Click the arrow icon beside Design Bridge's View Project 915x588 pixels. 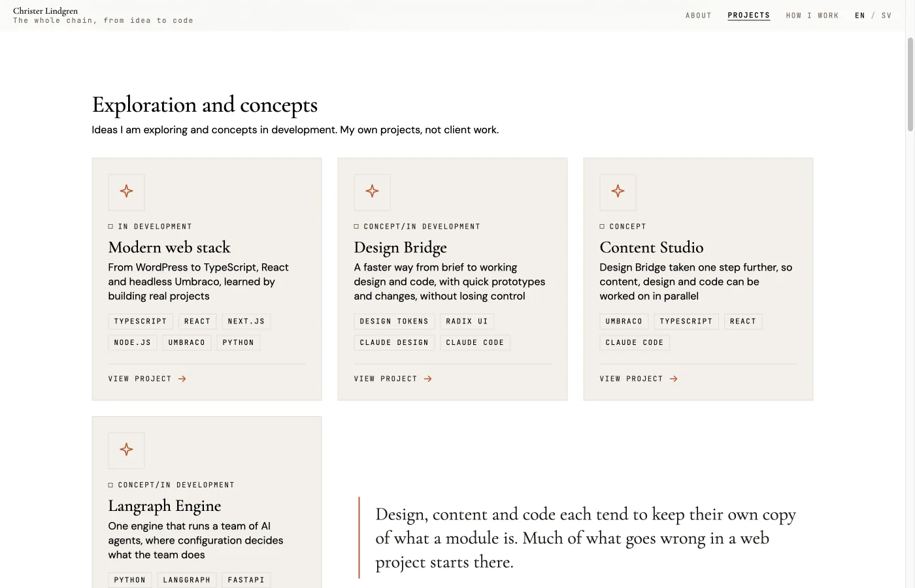pos(428,379)
